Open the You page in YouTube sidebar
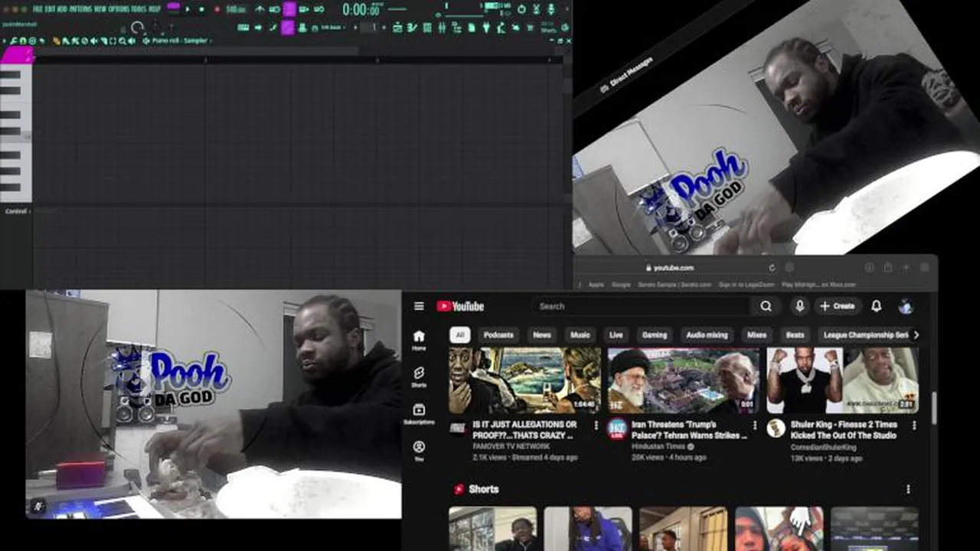 [x=419, y=451]
